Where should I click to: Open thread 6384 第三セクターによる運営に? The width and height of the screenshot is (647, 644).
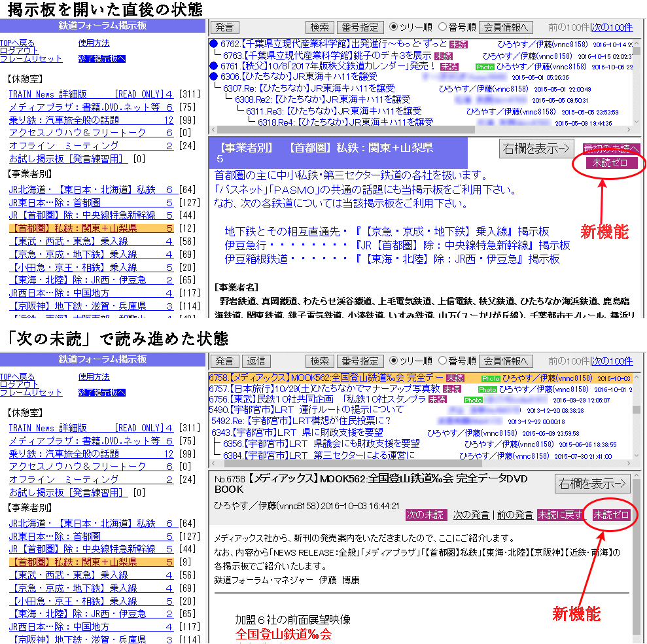click(319, 456)
